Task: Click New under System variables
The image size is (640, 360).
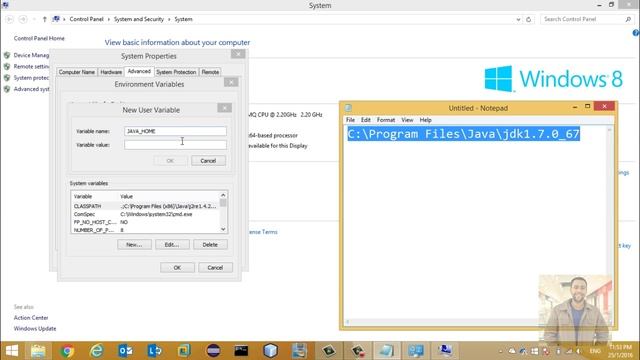Action: click(134, 244)
